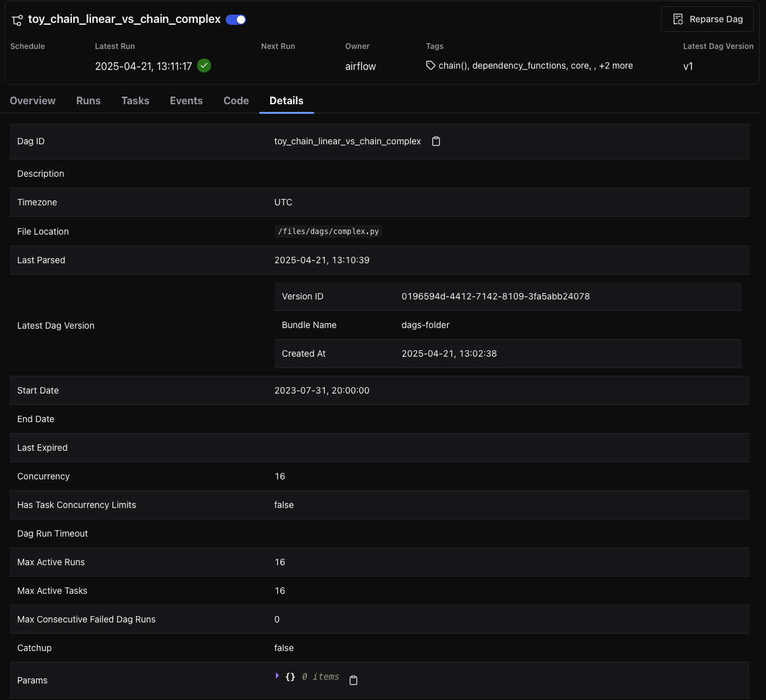Select the Details tab
This screenshot has height=700, width=766.
[286, 100]
